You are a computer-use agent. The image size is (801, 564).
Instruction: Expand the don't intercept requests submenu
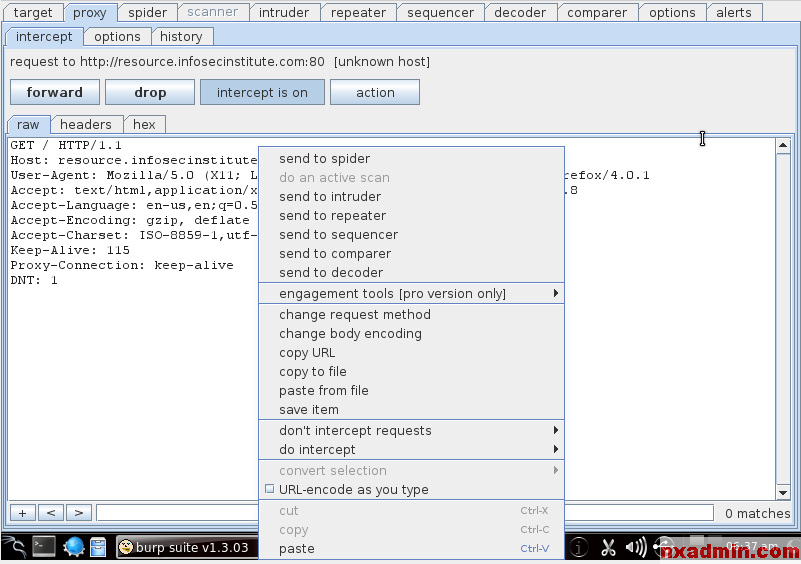tap(411, 431)
